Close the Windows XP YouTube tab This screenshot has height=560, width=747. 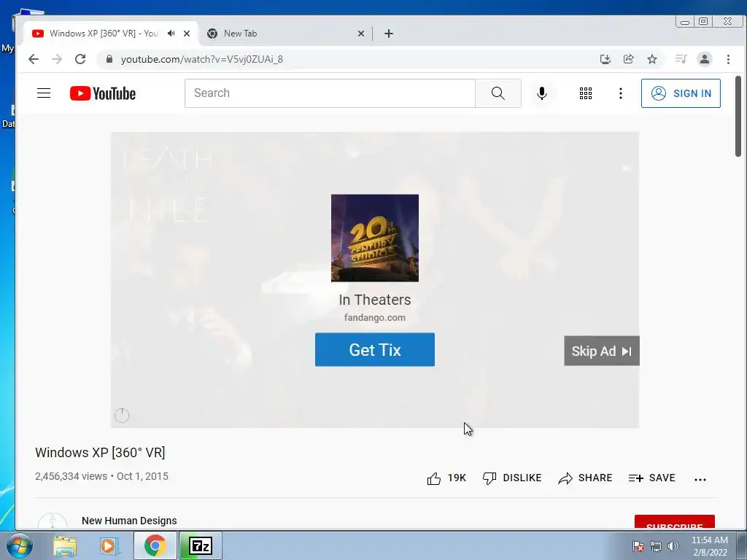pos(187,34)
